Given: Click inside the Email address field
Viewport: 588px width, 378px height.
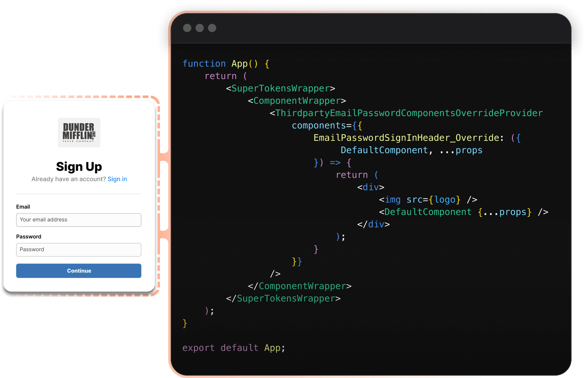Looking at the screenshot, I should coord(78,220).
